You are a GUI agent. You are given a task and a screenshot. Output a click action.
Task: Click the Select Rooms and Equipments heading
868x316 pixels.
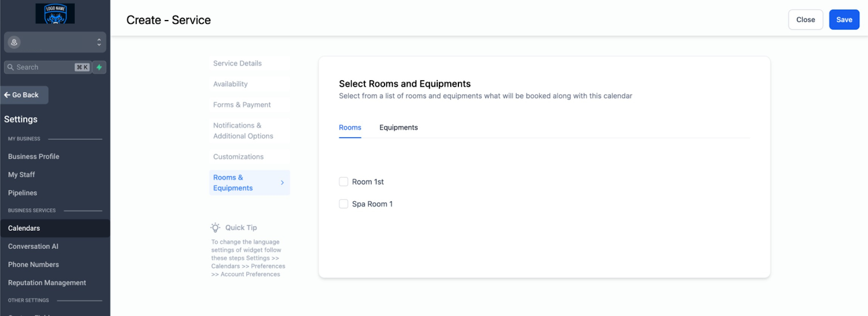[405, 84]
